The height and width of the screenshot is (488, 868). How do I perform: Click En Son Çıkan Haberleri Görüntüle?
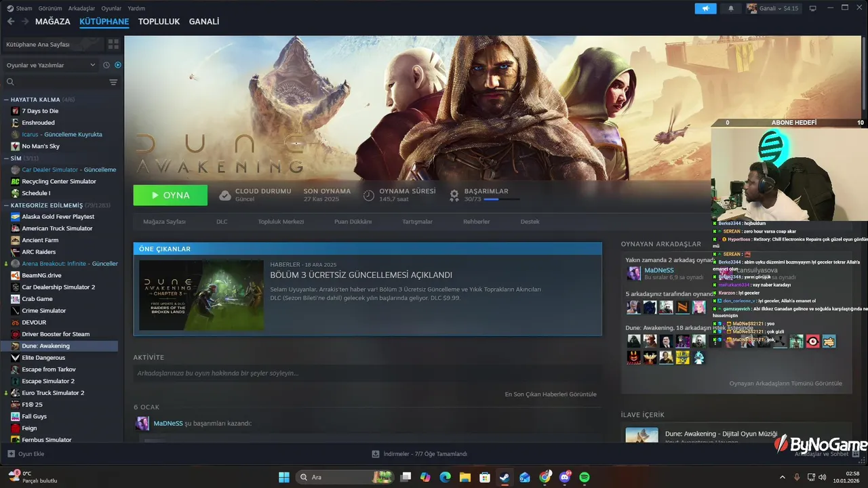[551, 394]
